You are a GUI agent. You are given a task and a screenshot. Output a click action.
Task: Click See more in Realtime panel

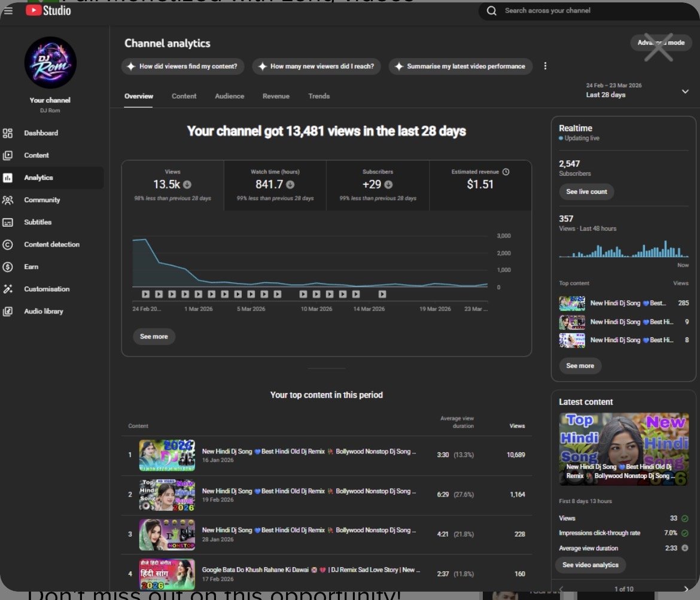[x=580, y=366]
